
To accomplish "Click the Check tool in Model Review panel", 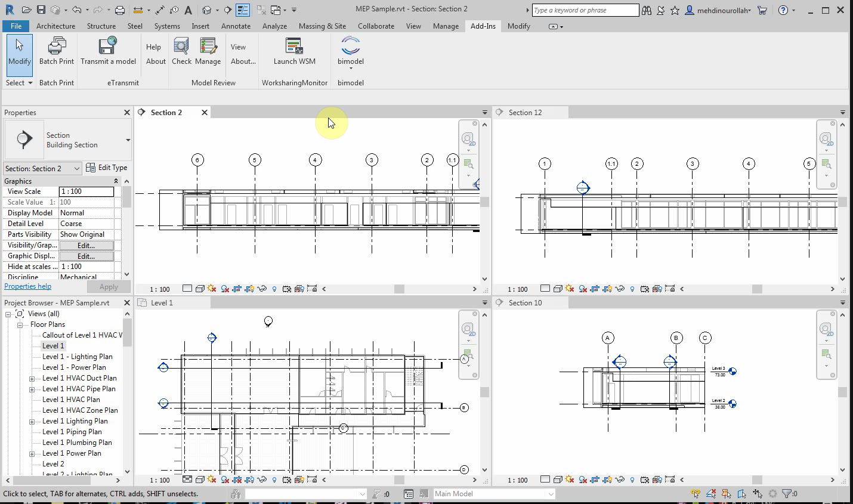I will click(181, 51).
